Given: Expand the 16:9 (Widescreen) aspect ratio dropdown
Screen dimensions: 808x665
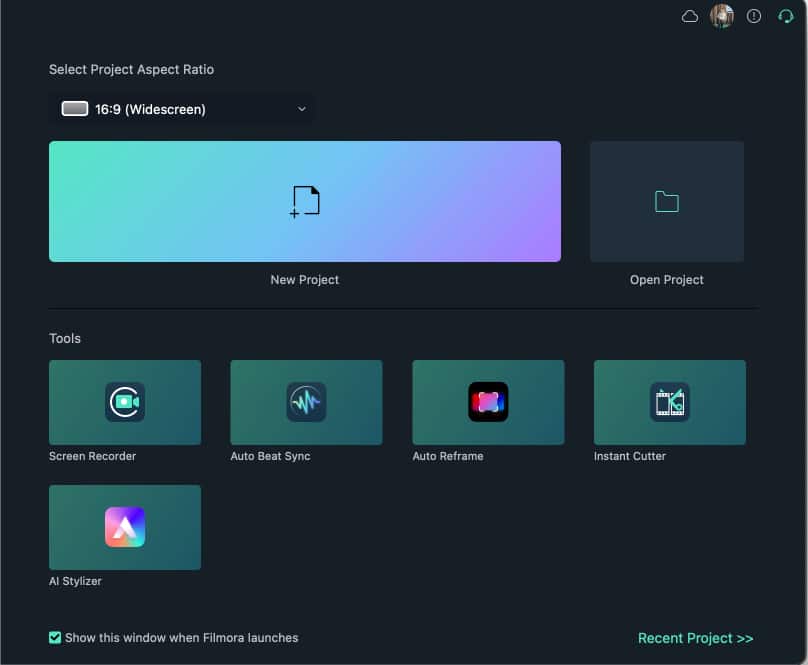Looking at the screenshot, I should pyautogui.click(x=181, y=109).
